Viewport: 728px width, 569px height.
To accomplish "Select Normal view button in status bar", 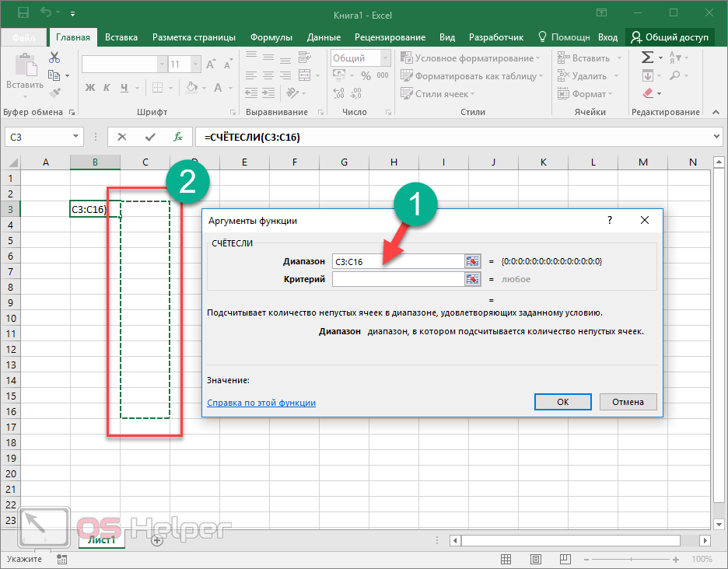I will tap(506, 559).
